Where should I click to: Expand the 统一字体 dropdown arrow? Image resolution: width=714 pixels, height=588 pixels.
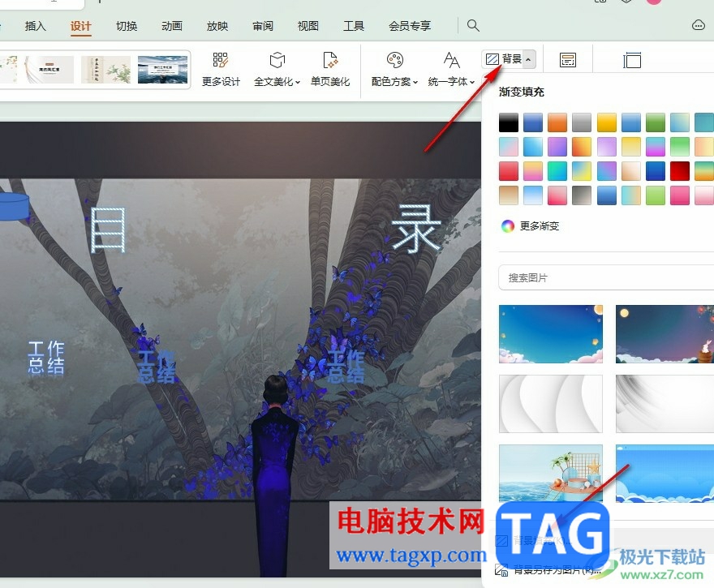[472, 83]
